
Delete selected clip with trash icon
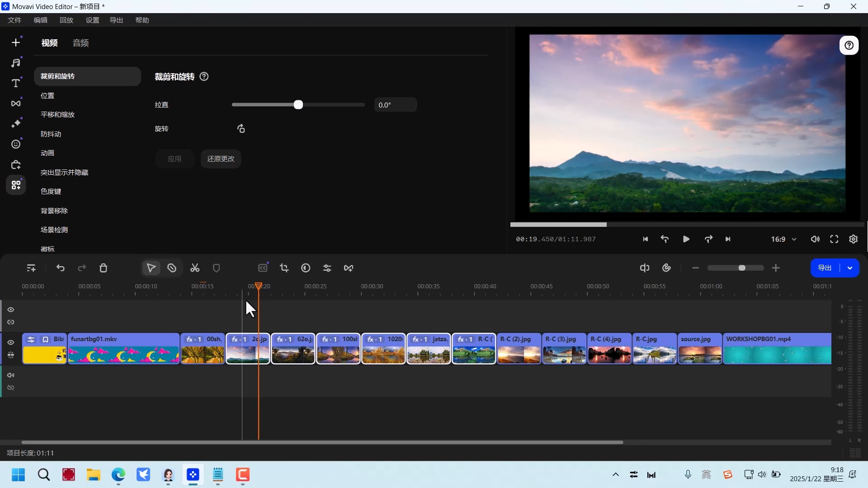[x=103, y=268]
